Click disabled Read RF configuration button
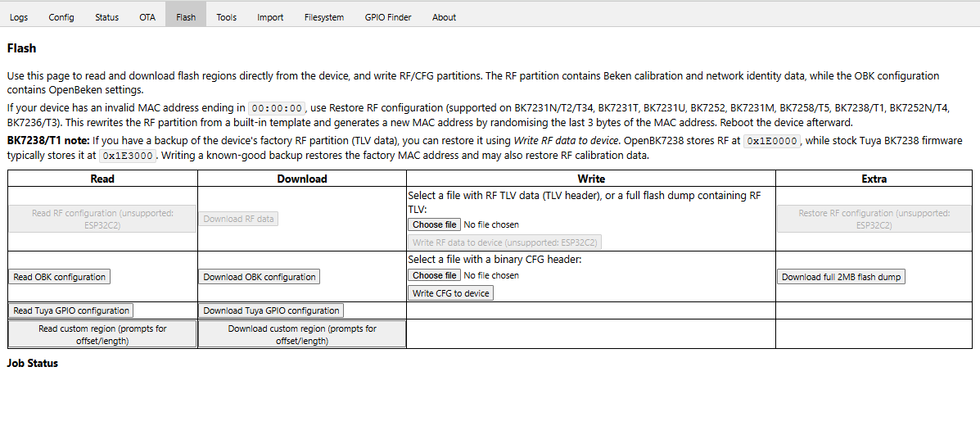 pos(102,219)
